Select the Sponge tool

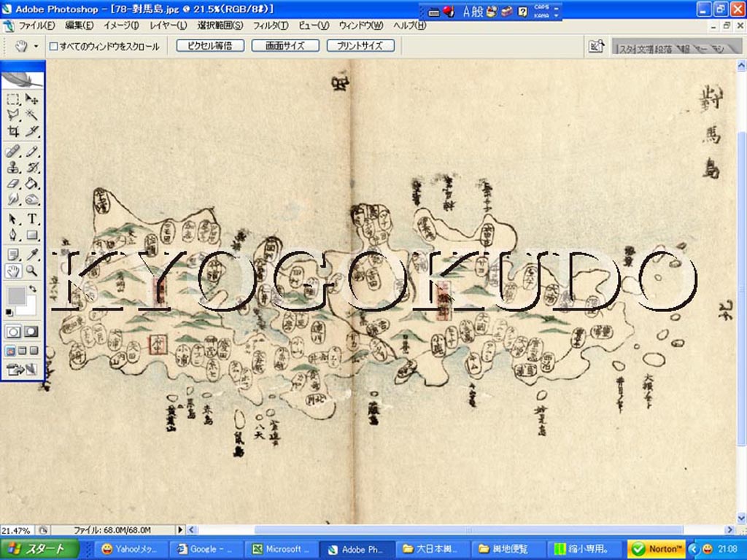coord(32,199)
